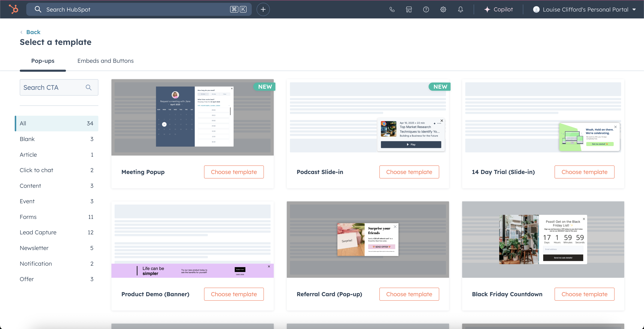The height and width of the screenshot is (329, 644).
Task: Click the Black Friday Countdown title text
Action: click(507, 294)
